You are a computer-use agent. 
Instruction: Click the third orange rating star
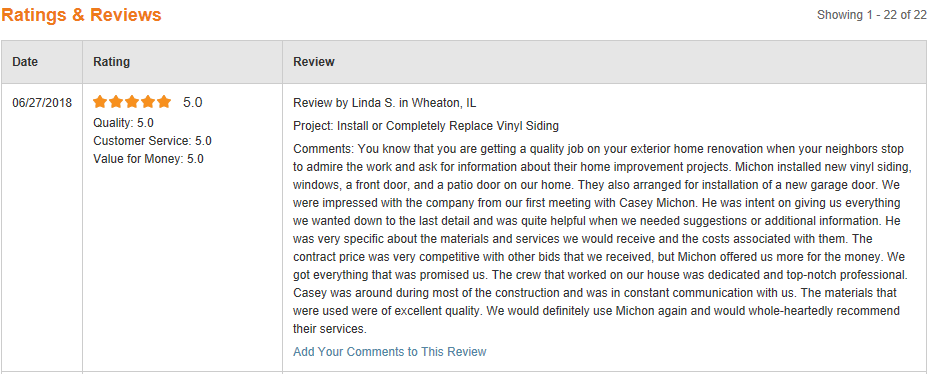pyautogui.click(x=132, y=102)
